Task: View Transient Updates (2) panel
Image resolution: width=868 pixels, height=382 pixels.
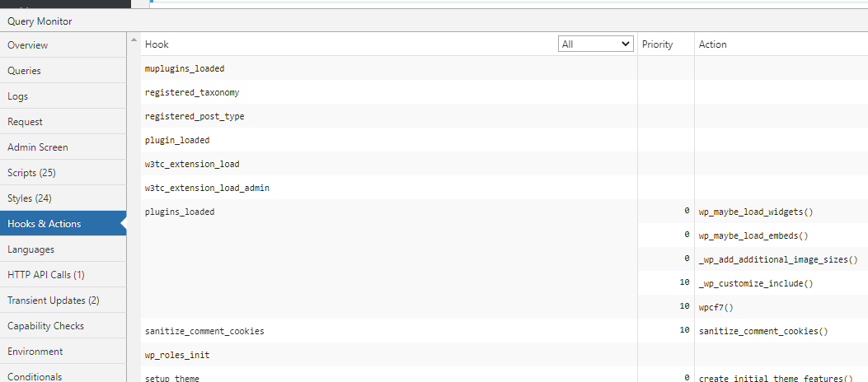Action: (x=63, y=300)
